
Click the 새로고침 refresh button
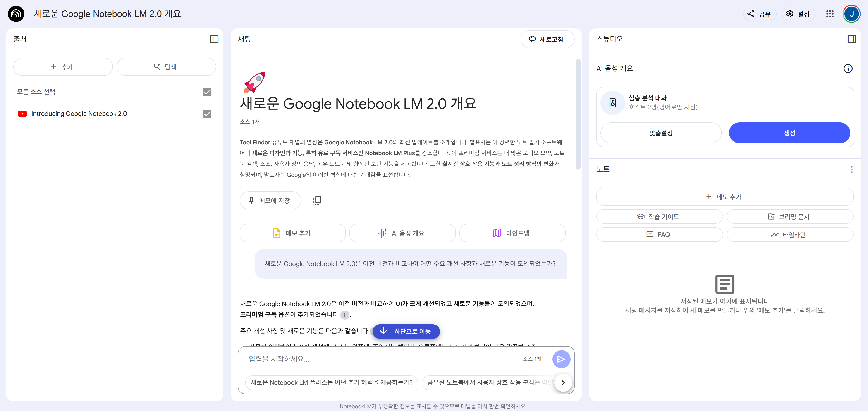[x=547, y=39]
